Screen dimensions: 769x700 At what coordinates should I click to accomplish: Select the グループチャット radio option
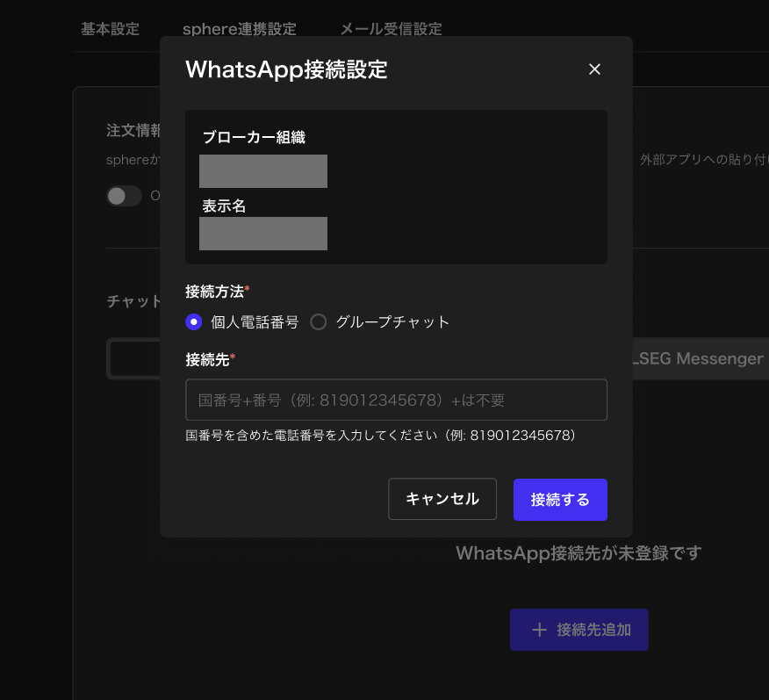click(x=319, y=322)
